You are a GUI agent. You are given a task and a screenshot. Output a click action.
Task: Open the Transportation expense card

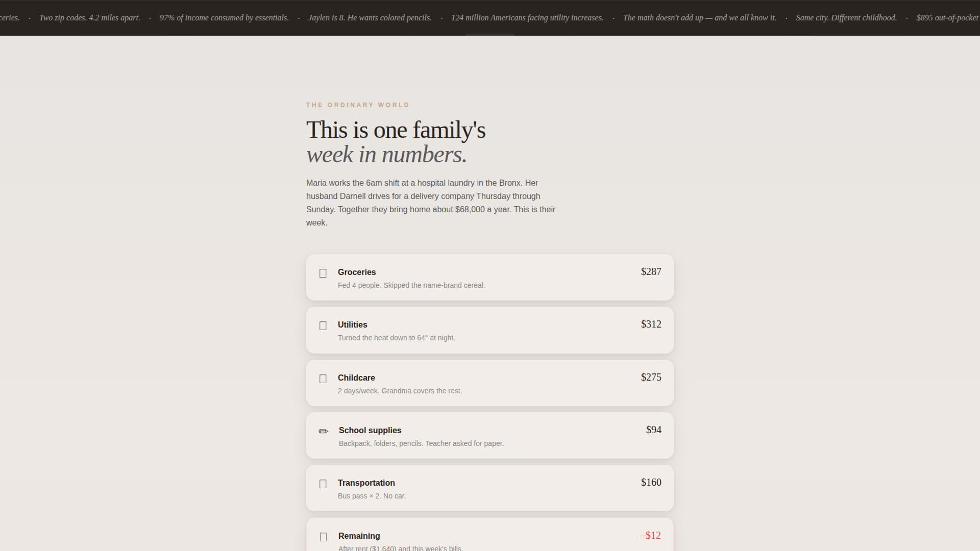[489, 488]
